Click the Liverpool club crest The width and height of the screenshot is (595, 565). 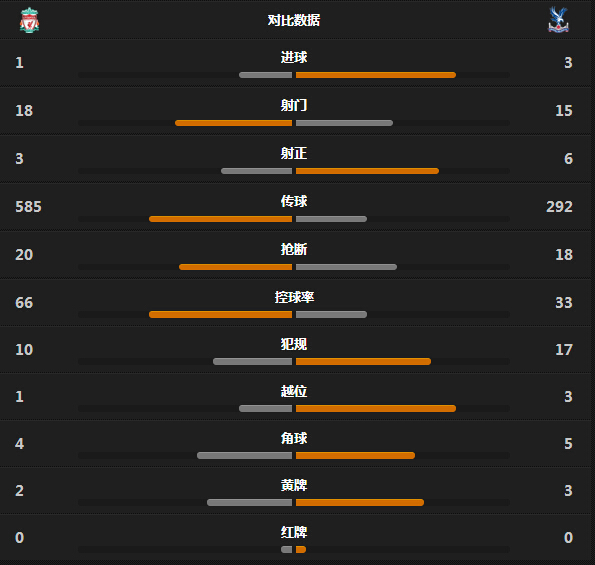tap(29, 20)
